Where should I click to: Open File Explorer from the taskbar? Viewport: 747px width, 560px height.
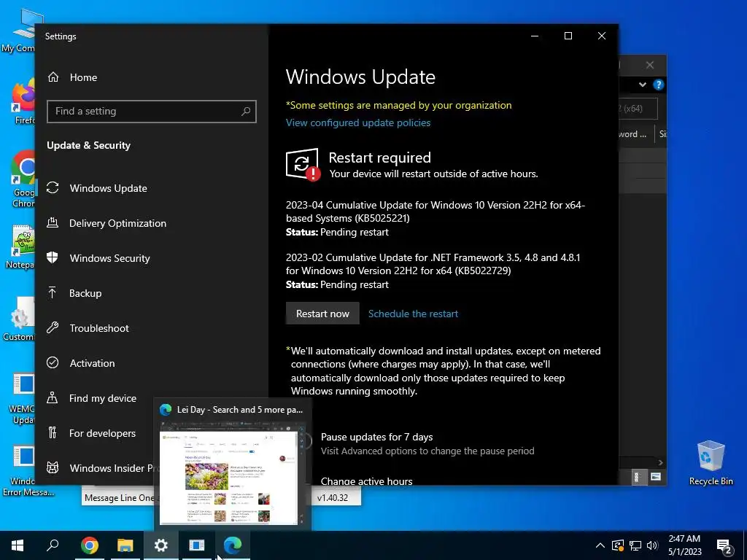pyautogui.click(x=125, y=545)
